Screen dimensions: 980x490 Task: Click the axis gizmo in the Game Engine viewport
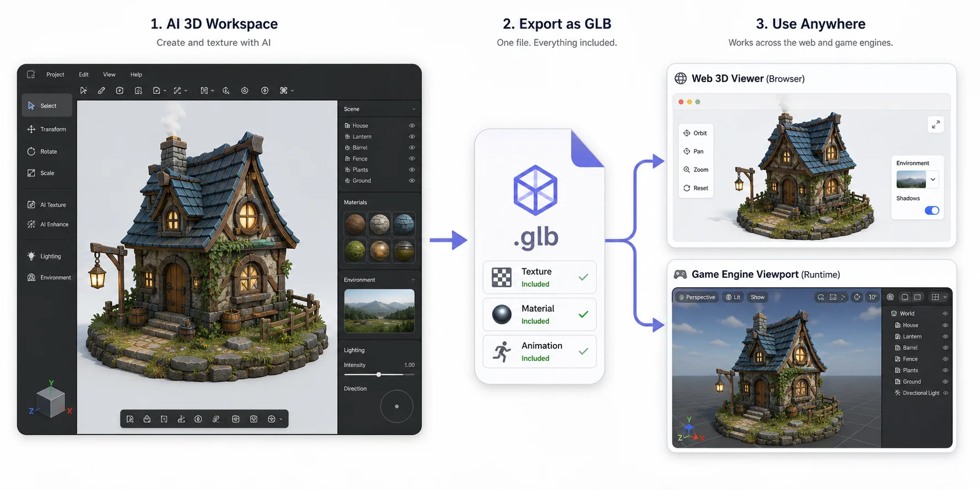tap(689, 430)
